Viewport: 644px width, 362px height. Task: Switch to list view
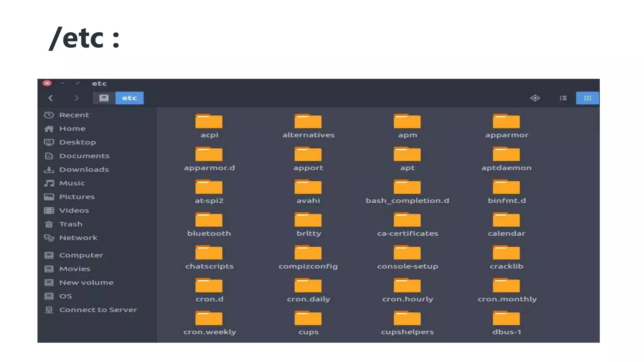(x=563, y=98)
